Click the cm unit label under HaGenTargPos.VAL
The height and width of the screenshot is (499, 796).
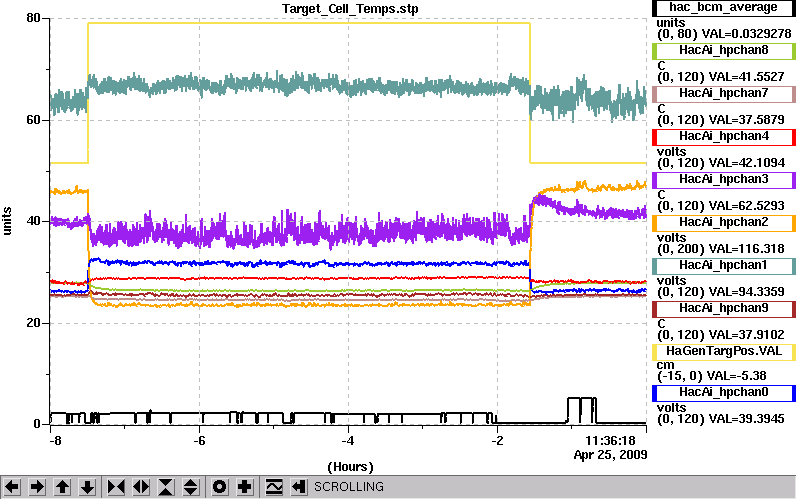click(666, 365)
